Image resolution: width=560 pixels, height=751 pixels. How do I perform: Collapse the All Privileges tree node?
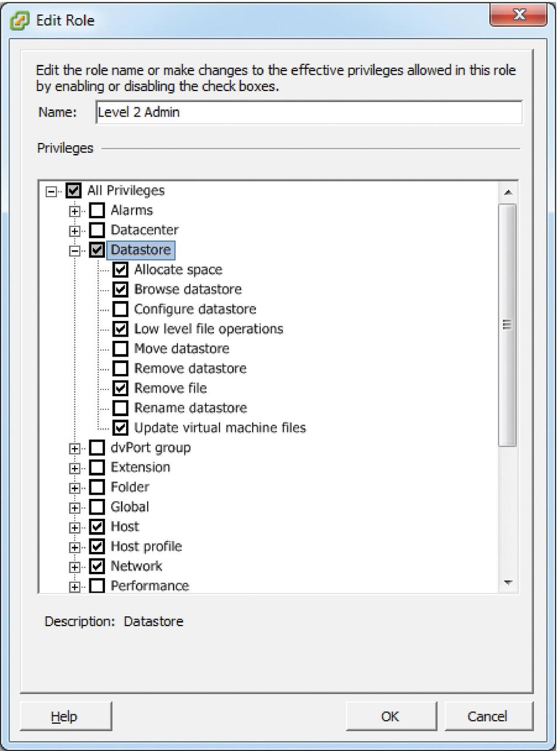[51, 191]
